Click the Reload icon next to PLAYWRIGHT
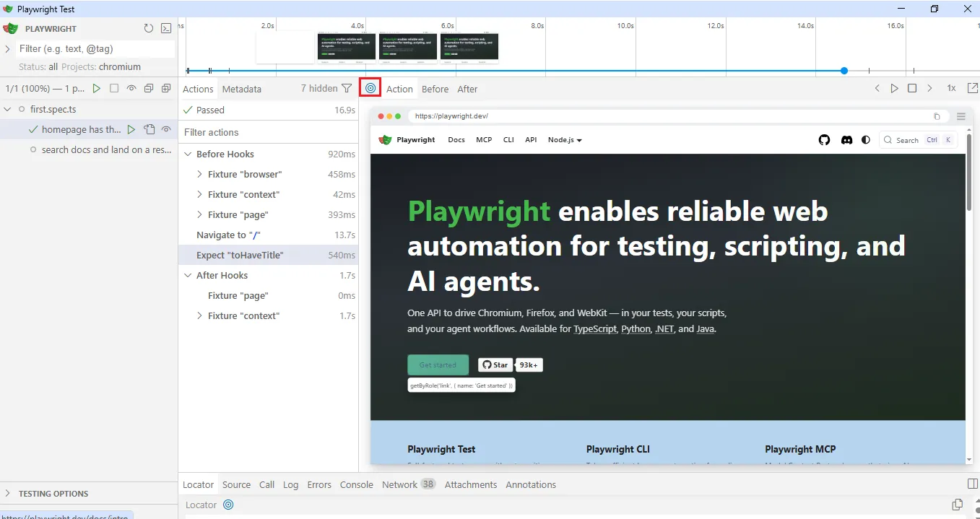Image resolution: width=980 pixels, height=519 pixels. (149, 29)
